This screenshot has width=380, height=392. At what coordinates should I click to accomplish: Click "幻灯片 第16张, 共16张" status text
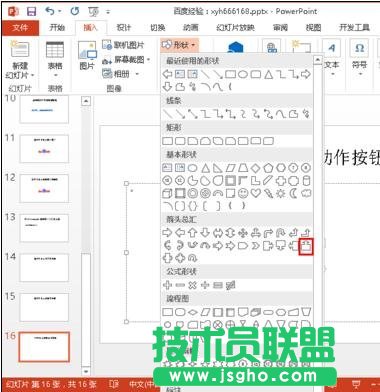pos(50,384)
